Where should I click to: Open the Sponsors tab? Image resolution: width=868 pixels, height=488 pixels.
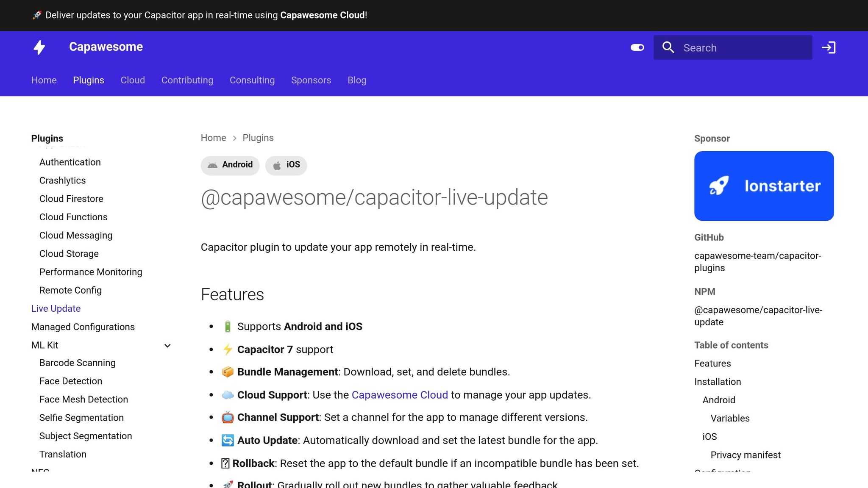point(311,80)
